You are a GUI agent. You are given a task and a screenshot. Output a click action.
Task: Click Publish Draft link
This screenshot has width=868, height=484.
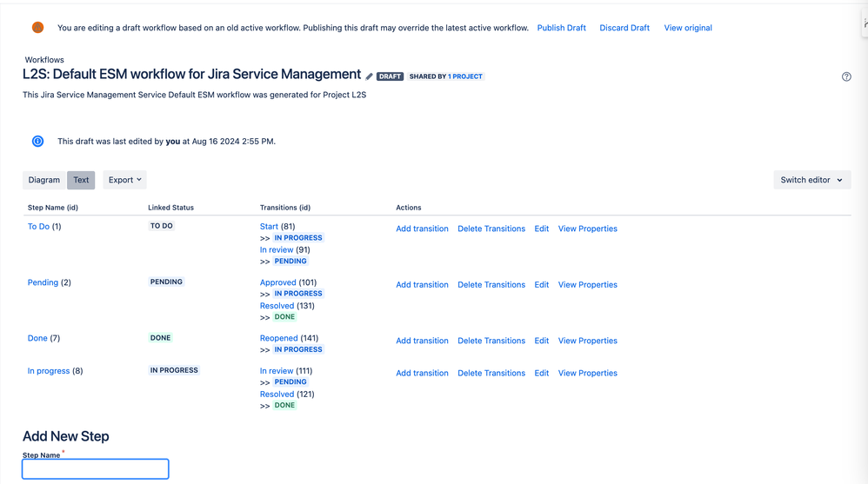(x=561, y=28)
